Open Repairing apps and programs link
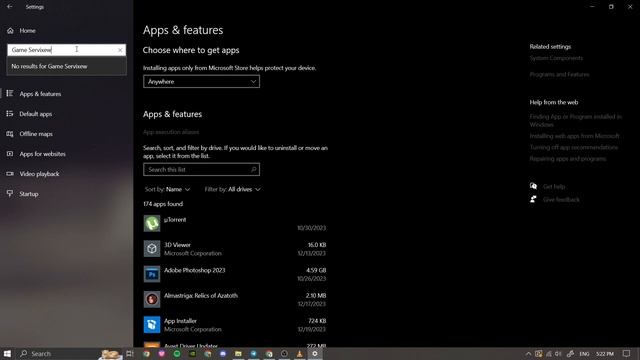This screenshot has height=360, width=640. pyautogui.click(x=568, y=159)
